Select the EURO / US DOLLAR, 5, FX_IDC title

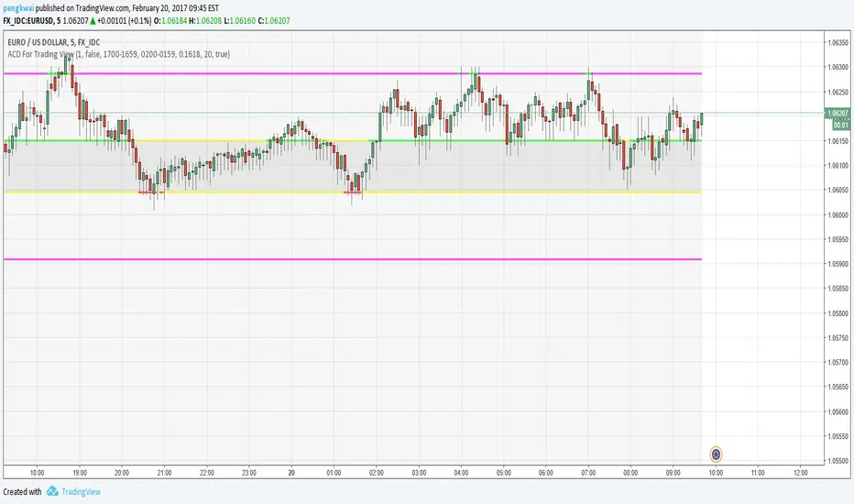click(x=54, y=42)
